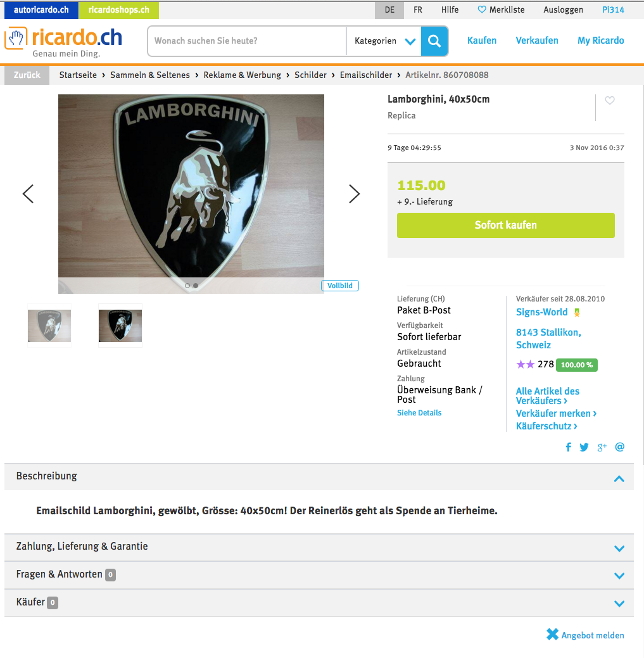Show next product image arrow
This screenshot has height=658, width=644.
click(x=355, y=194)
